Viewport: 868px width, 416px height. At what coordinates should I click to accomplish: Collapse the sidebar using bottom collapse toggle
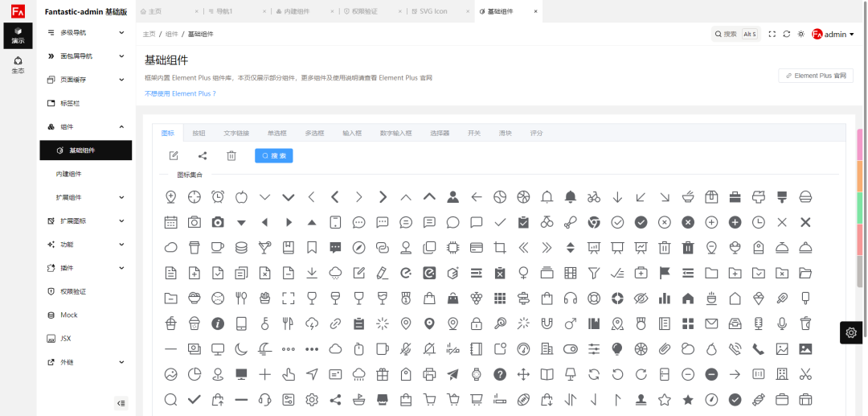pos(121,403)
